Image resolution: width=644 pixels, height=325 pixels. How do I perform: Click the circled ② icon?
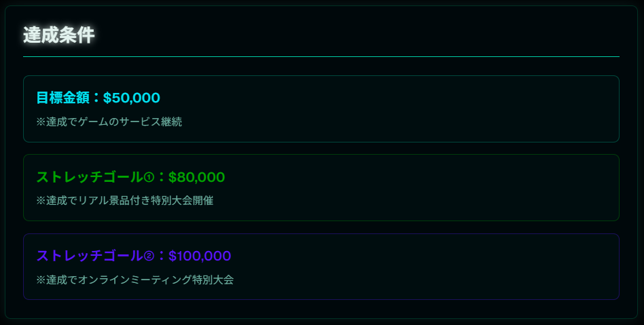149,256
